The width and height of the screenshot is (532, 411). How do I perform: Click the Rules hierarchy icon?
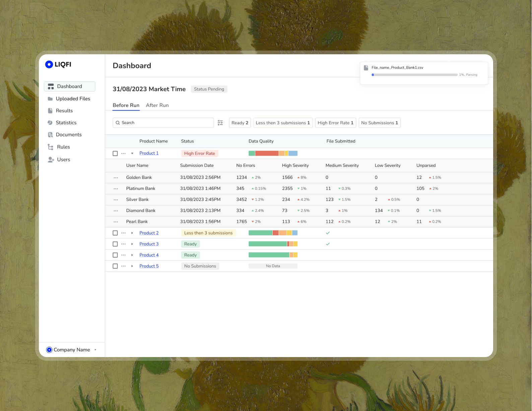pos(51,147)
